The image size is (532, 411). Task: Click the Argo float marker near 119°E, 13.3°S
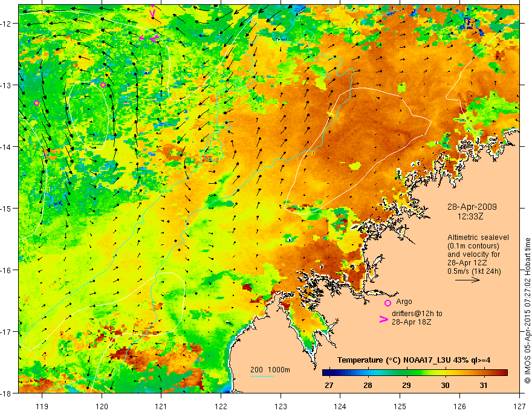pos(37,103)
